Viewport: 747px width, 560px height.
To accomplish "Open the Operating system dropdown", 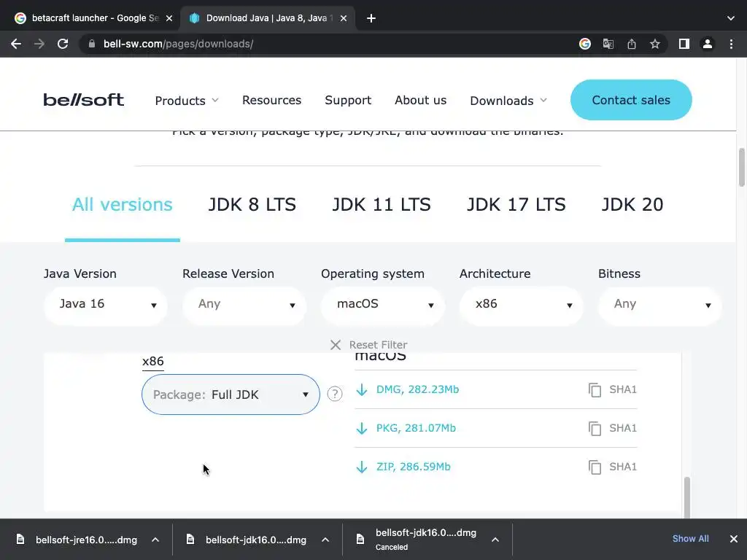I will click(382, 306).
